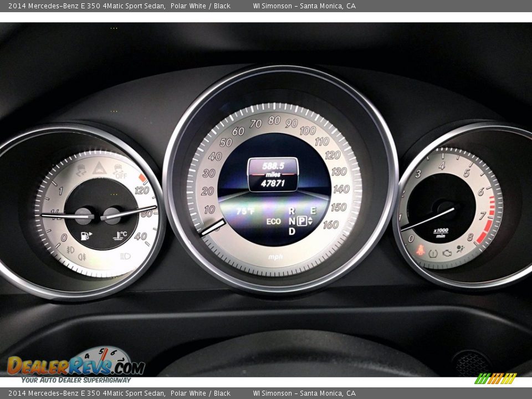Click the fuel gauge needle
Viewport: 532px width, 399px height.
[67, 216]
